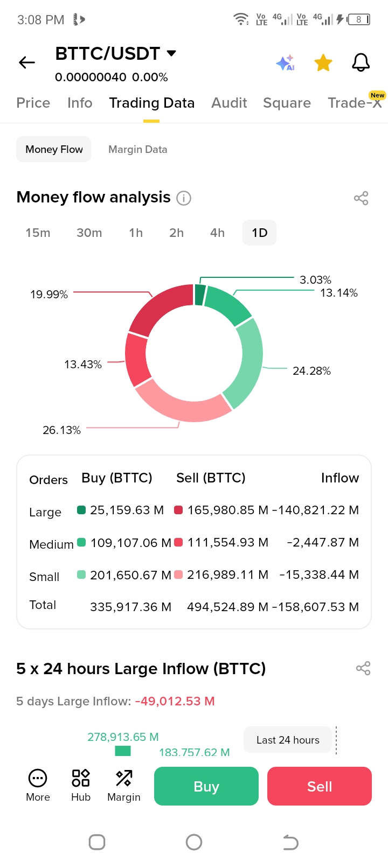Open the Square tab
388x868 pixels.
(287, 103)
